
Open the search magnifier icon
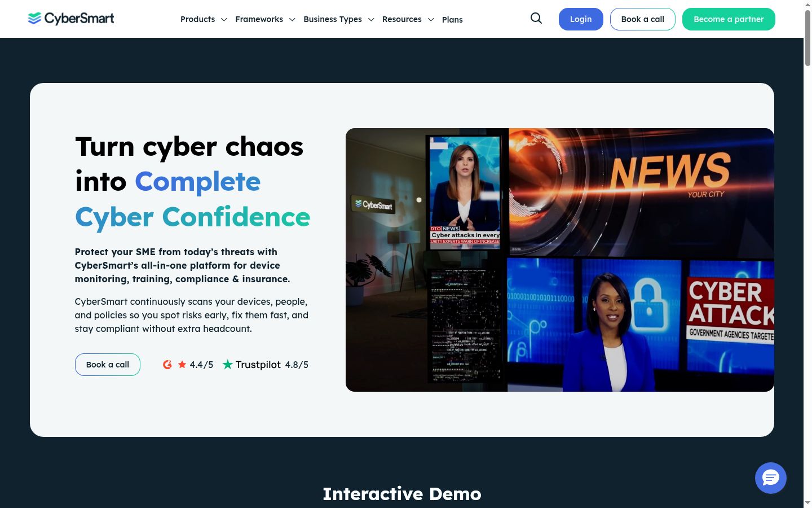click(x=536, y=19)
